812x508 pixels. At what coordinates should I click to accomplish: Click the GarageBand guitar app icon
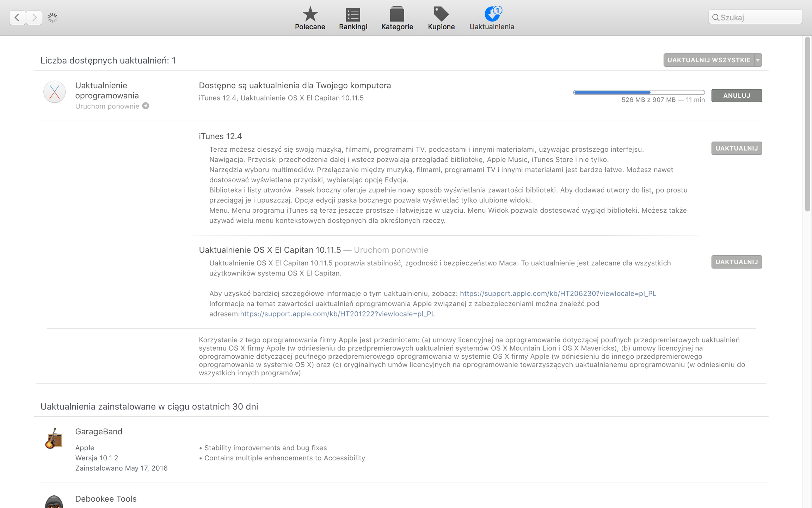(x=54, y=438)
